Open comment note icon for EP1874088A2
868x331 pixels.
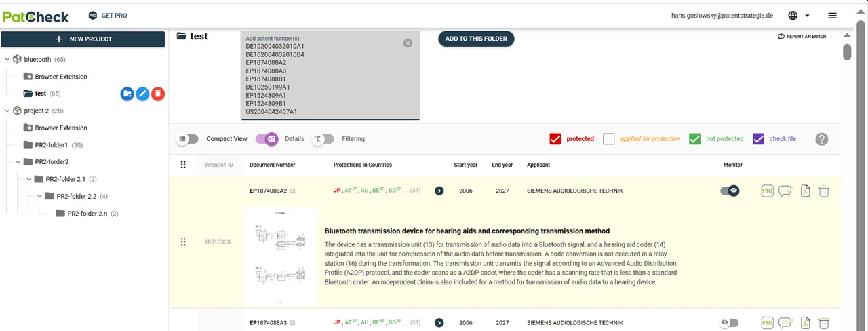click(785, 191)
